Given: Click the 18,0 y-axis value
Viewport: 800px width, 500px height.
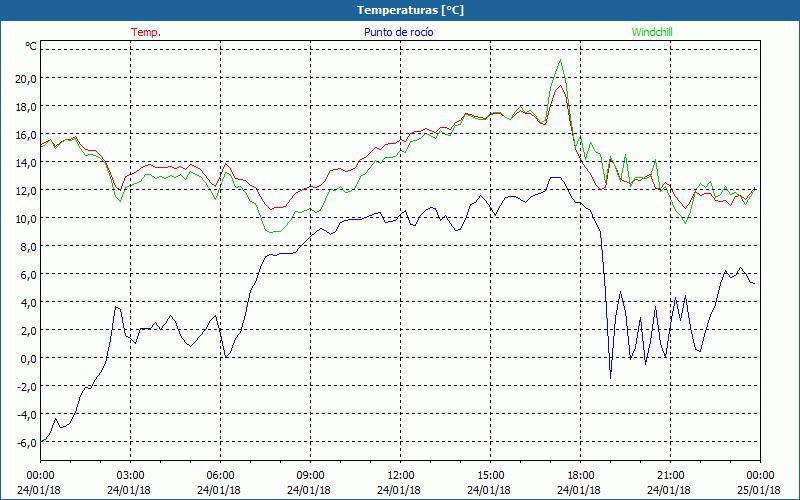Looking at the screenshot, I should 26,107.
